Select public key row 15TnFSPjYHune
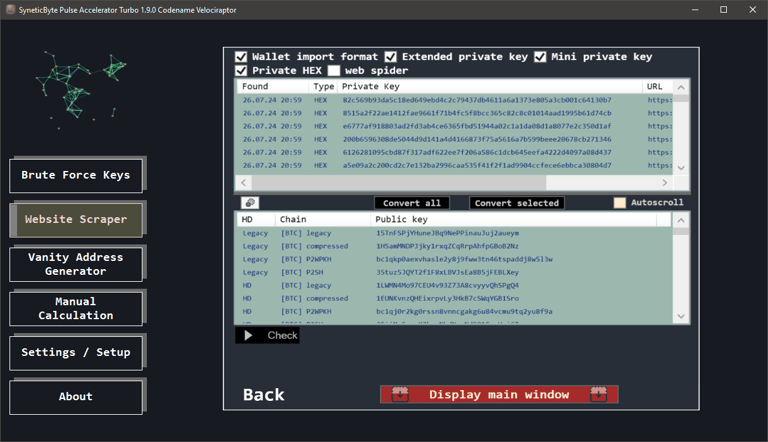Screen dimensions: 768x442 tap(454, 233)
